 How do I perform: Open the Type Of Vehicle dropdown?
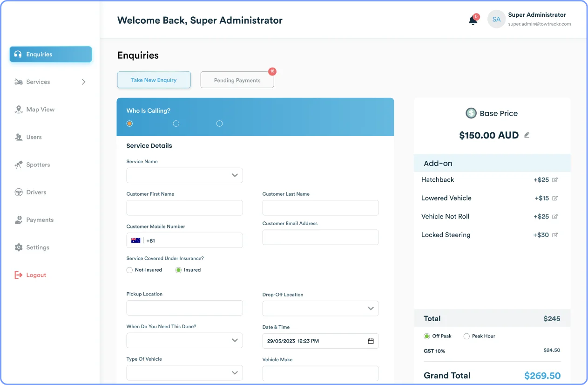tap(184, 373)
